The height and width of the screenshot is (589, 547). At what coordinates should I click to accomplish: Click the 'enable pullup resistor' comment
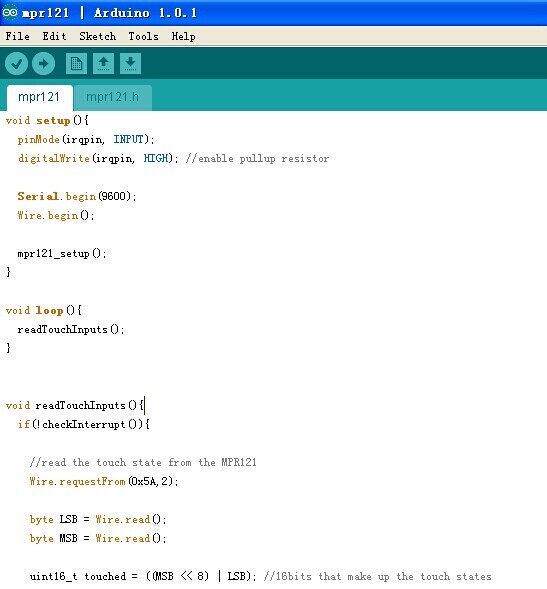click(x=257, y=158)
